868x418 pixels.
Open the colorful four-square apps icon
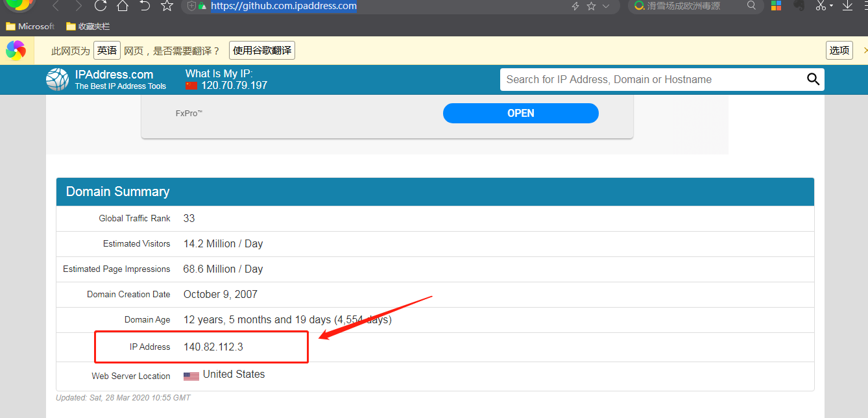point(776,6)
